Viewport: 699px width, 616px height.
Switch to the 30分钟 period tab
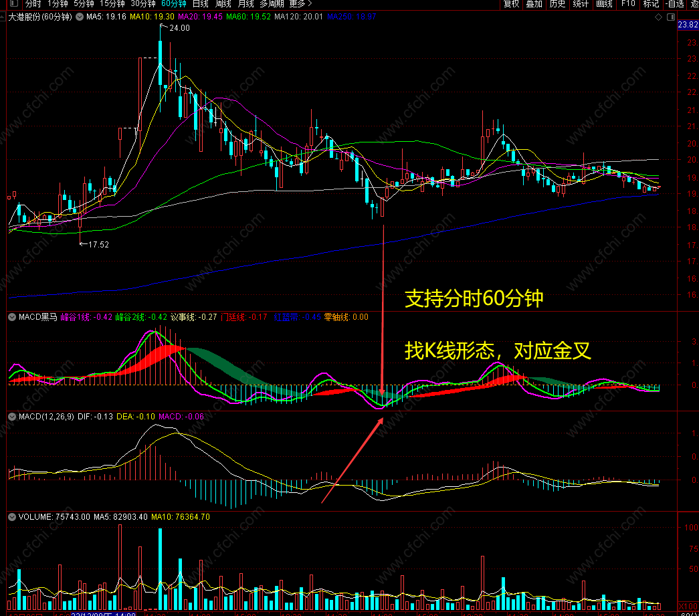click(x=143, y=4)
